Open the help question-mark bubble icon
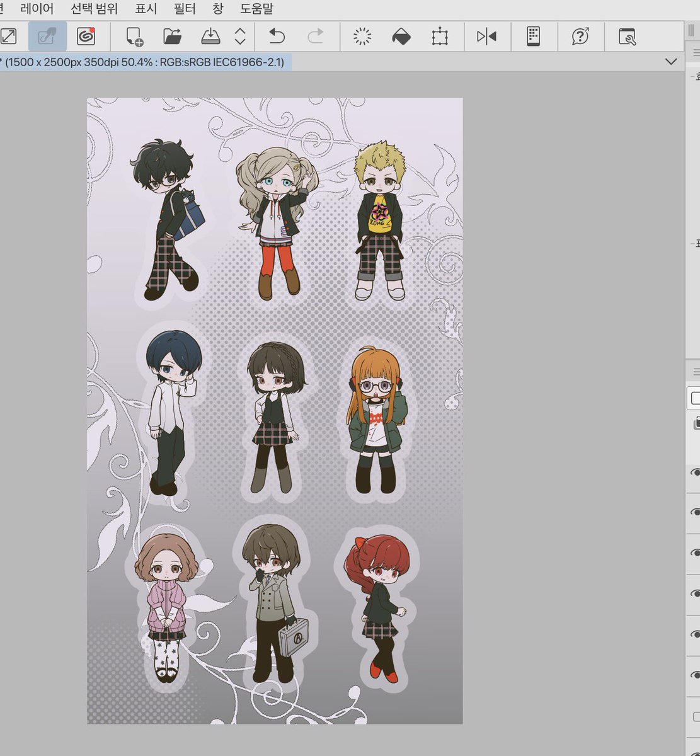The image size is (700, 756). (x=580, y=37)
